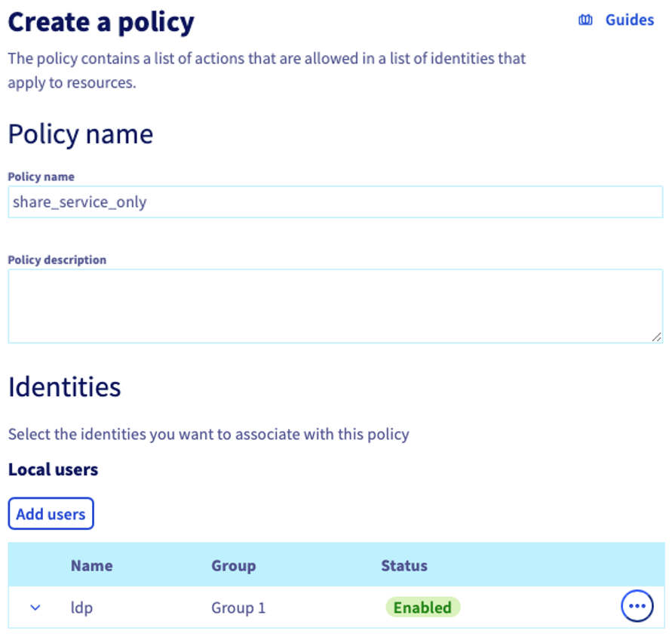
Task: Open the Guides link
Action: tap(630, 20)
